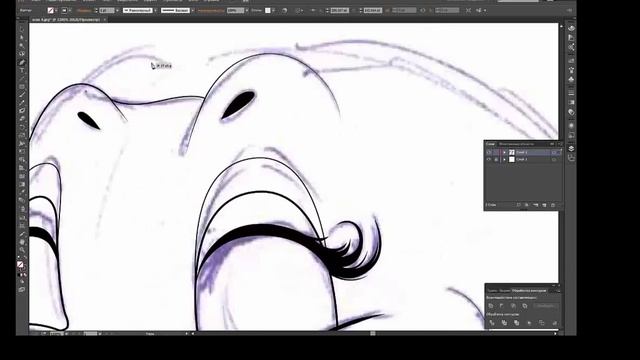The width and height of the screenshot is (640, 360).
Task: Select the Magic Wand tool
Action: tap(22, 45)
